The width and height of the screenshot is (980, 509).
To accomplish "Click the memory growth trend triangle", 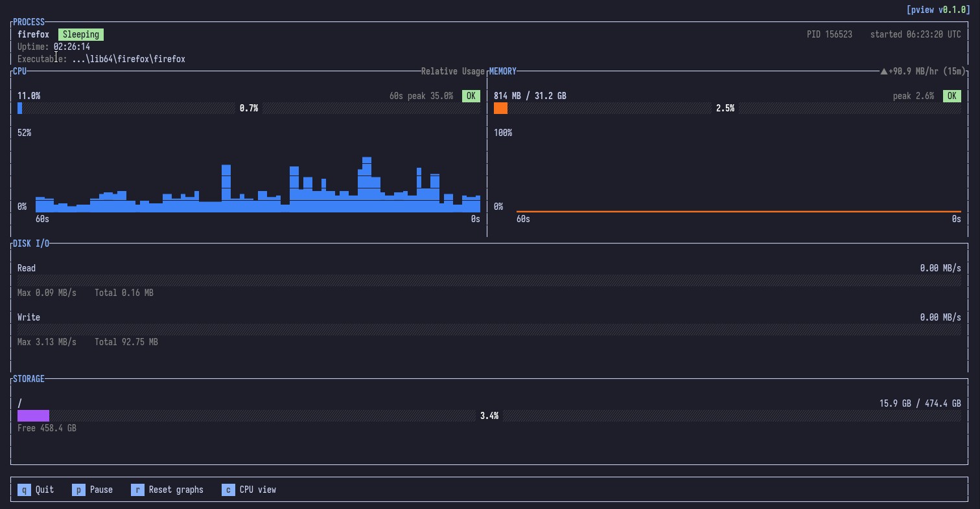I will pyautogui.click(x=883, y=71).
